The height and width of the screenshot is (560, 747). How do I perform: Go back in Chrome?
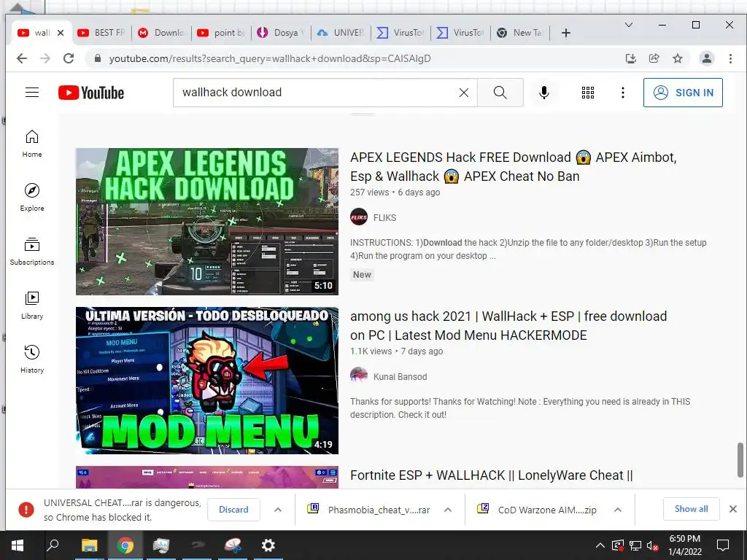pos(22,58)
